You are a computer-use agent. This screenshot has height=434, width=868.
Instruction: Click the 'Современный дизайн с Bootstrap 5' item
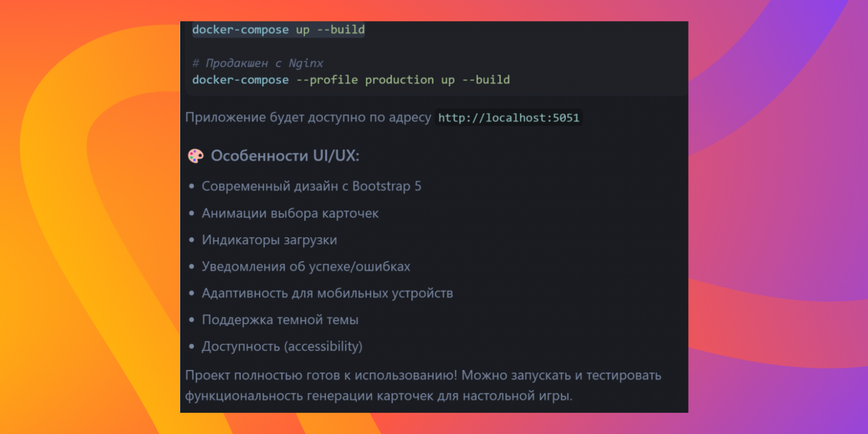311,186
